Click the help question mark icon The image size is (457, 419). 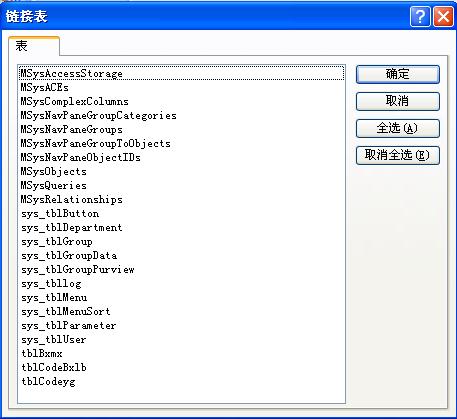click(420, 16)
